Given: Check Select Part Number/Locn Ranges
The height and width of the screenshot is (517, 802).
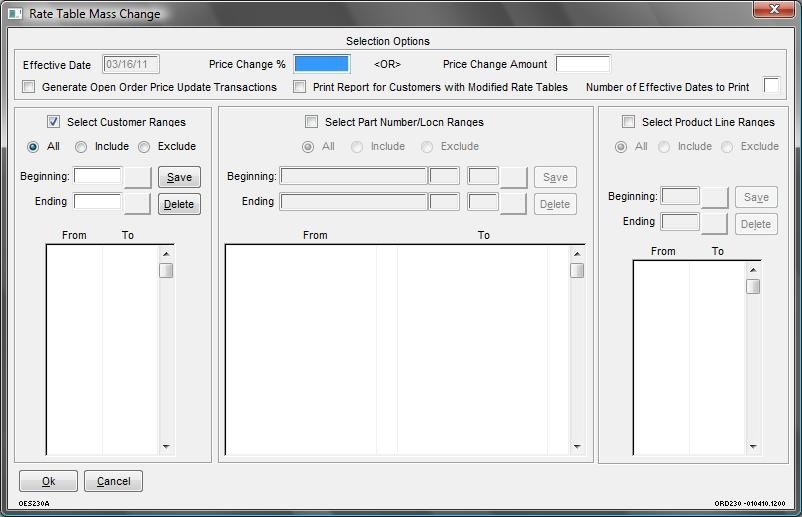Looking at the screenshot, I should (x=311, y=122).
